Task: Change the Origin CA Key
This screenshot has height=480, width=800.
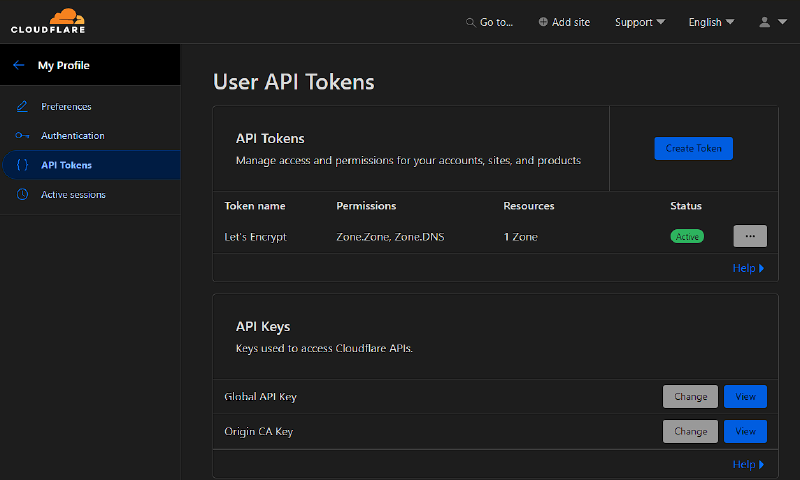Action: pyautogui.click(x=690, y=431)
